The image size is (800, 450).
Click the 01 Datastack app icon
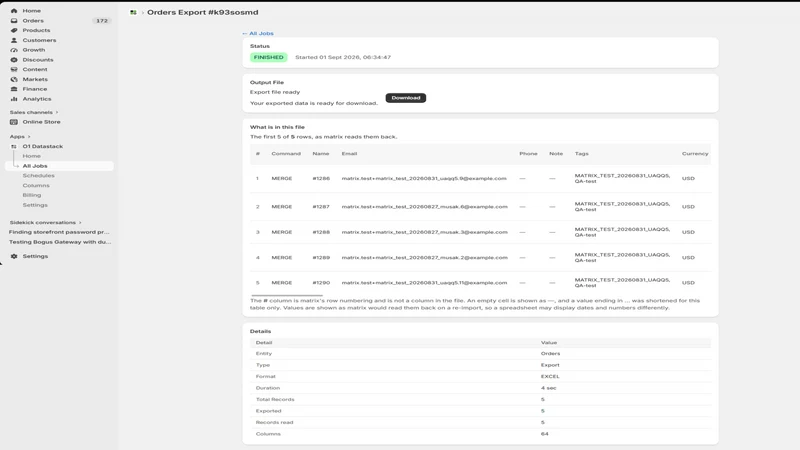click(x=14, y=146)
